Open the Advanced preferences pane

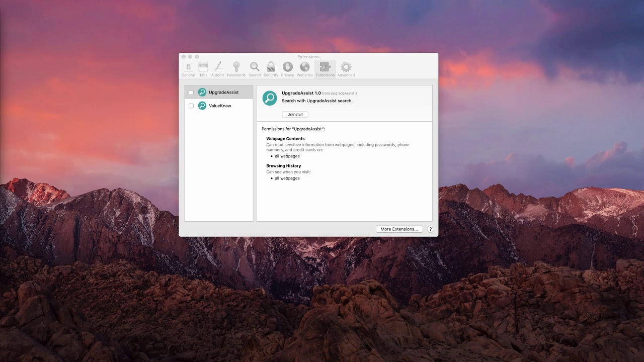(x=346, y=69)
